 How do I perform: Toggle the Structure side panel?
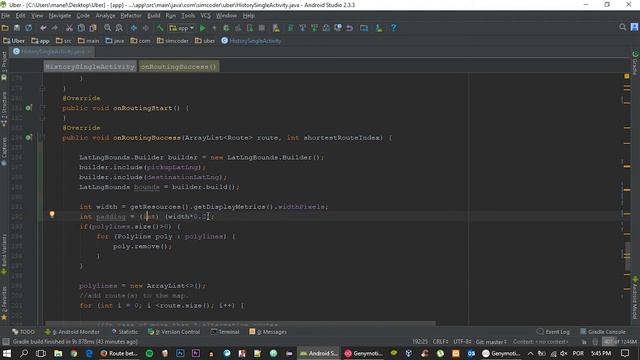(x=4, y=108)
